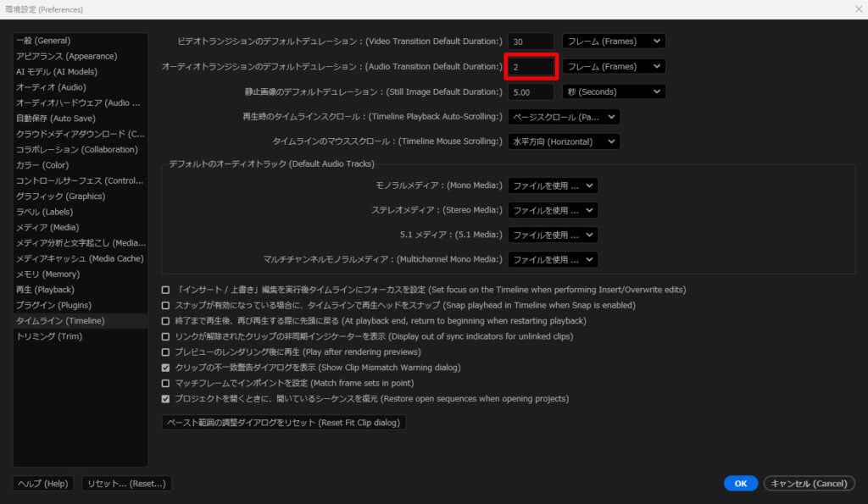Click the Cancel button

coord(810,484)
